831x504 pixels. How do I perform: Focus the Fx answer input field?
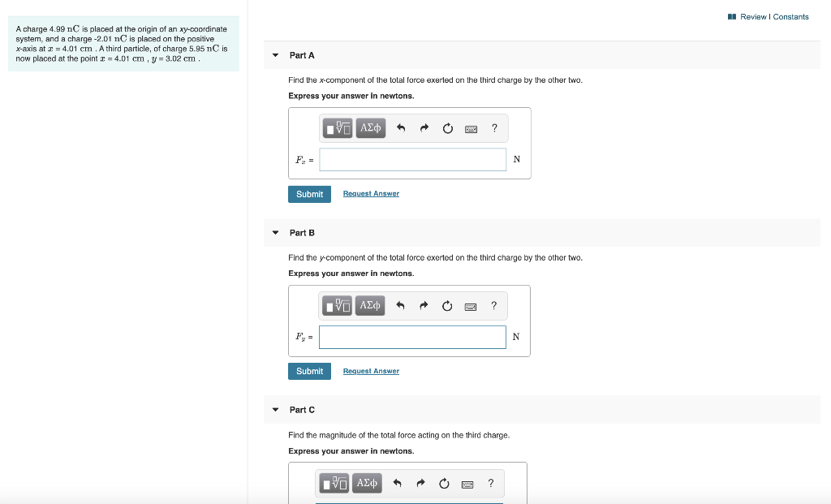(x=413, y=160)
